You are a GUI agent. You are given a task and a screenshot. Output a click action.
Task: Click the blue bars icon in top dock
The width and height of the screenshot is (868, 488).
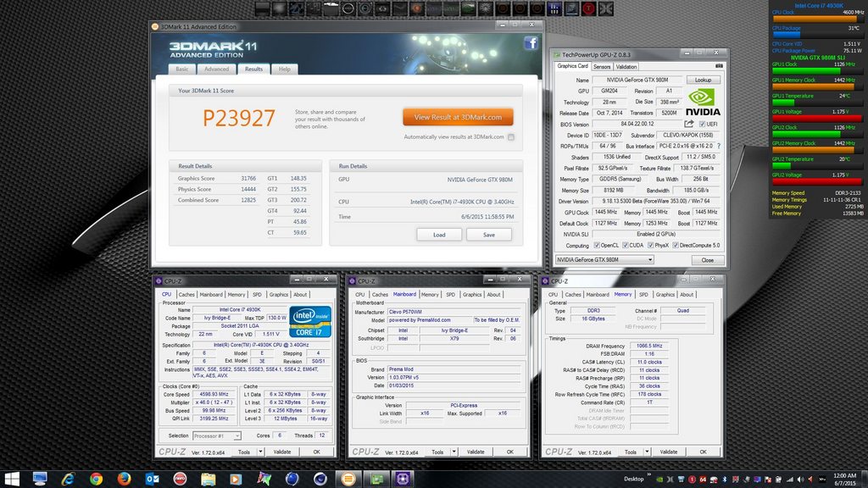554,8
